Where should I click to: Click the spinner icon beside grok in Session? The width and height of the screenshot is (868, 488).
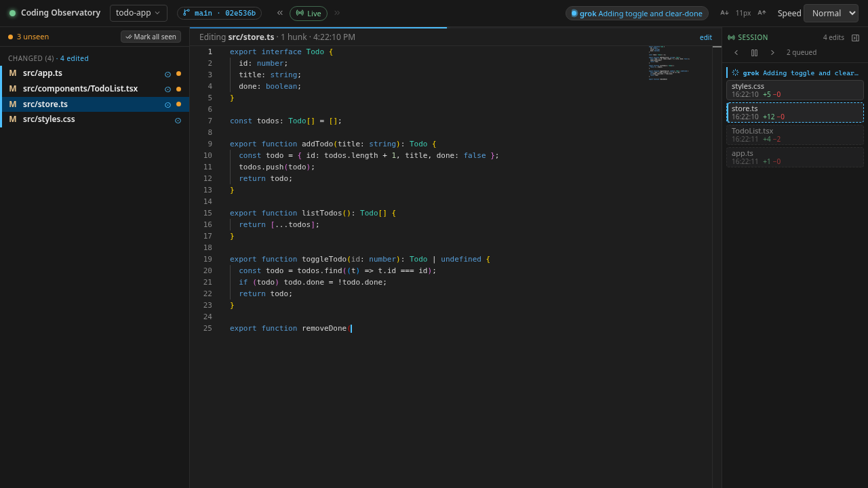click(x=735, y=73)
